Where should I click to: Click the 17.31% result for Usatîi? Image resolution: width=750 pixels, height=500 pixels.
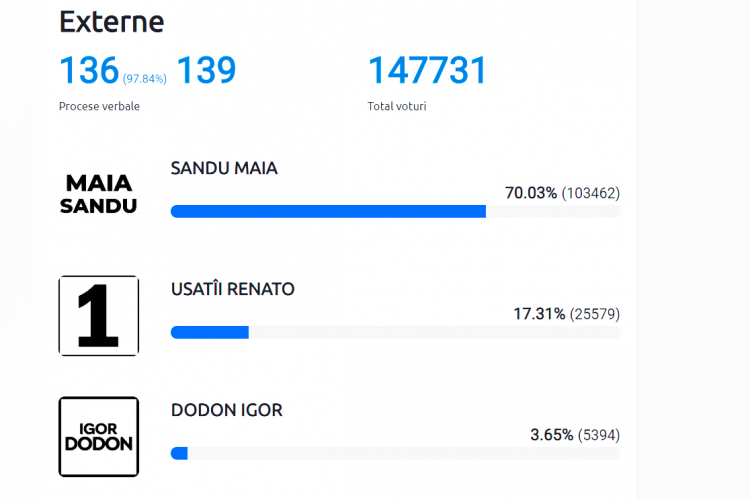click(x=539, y=314)
